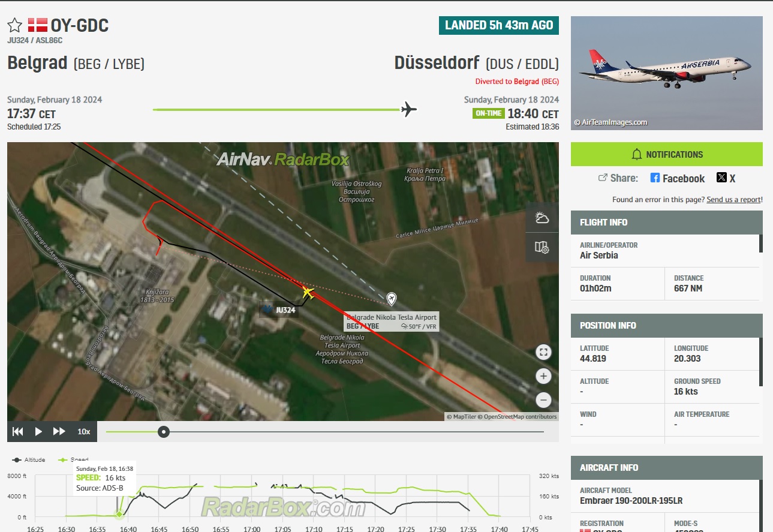Open the Air Serbia aircraft photo
Image resolution: width=773 pixels, height=532 pixels.
[x=667, y=73]
